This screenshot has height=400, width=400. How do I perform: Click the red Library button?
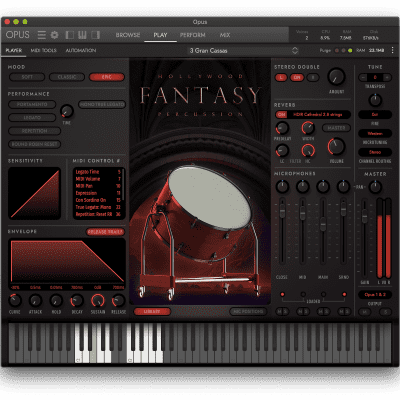click(x=152, y=311)
